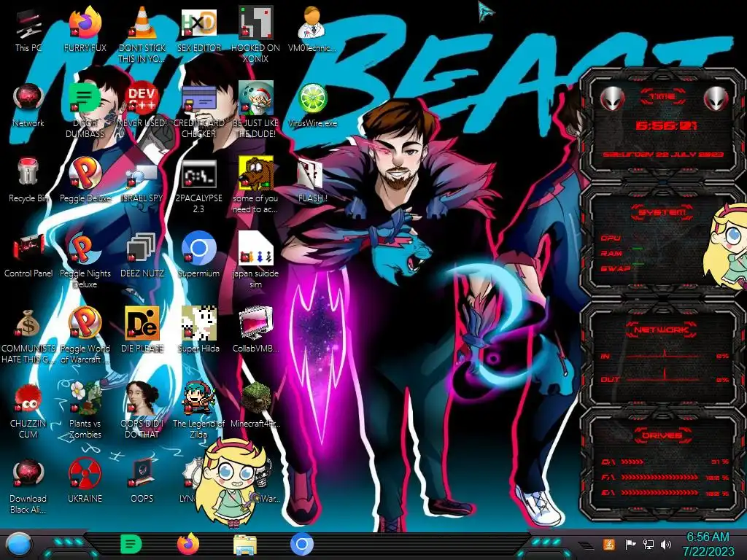Click the DRIVES widget header
This screenshot has height=560, width=747.
(661, 435)
